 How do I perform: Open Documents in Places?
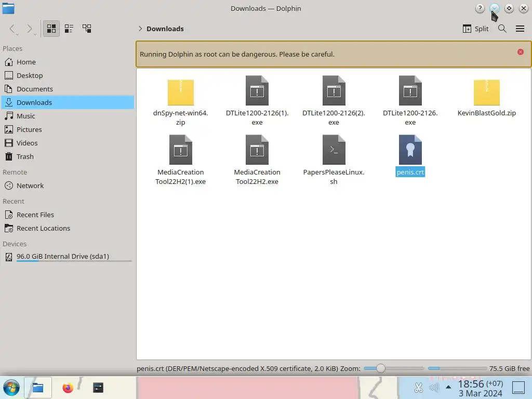tap(67, 89)
